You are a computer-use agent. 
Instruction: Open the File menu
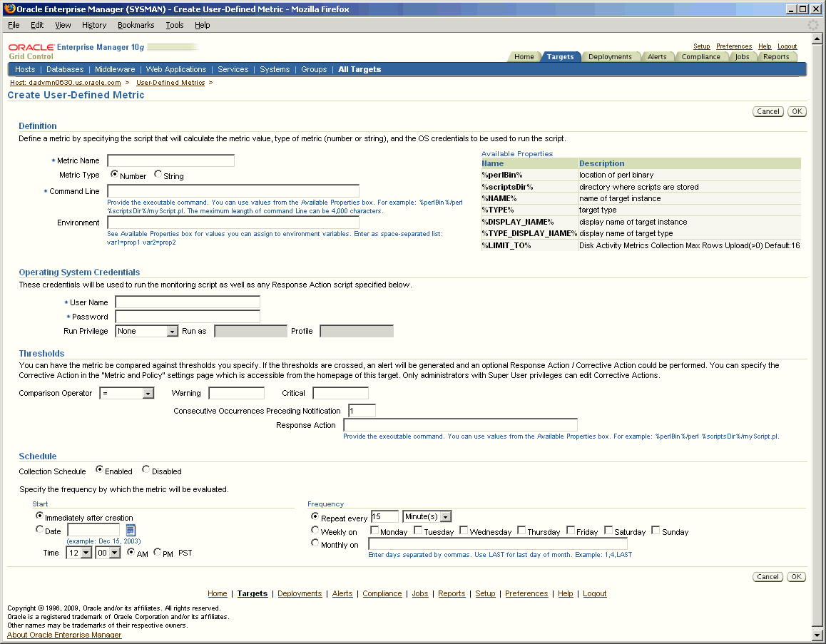point(14,25)
